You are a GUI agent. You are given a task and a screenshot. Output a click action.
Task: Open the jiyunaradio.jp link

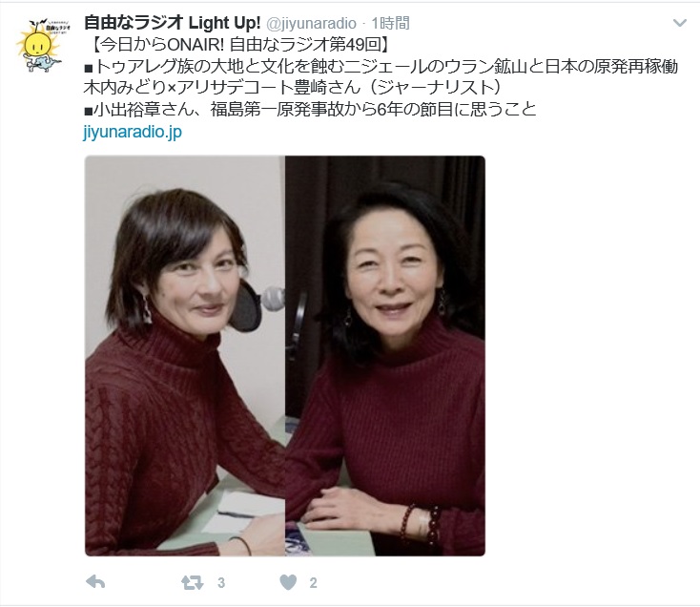pos(133,133)
